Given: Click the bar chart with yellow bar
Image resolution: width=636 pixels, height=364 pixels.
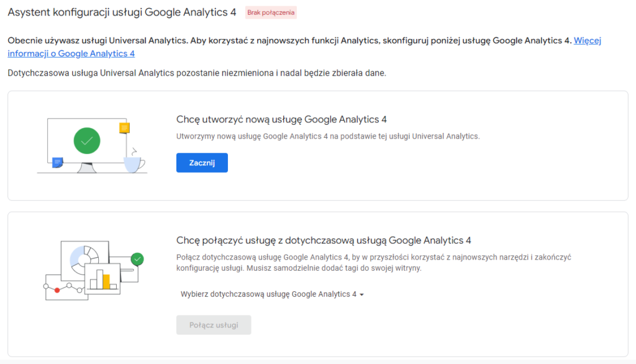Looking at the screenshot, I should pos(103,279).
